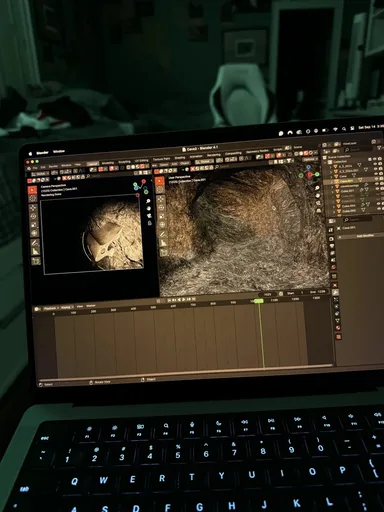Activate the Rotate tool in the User Perspective viewport
384x512 pixels.
[x=161, y=207]
